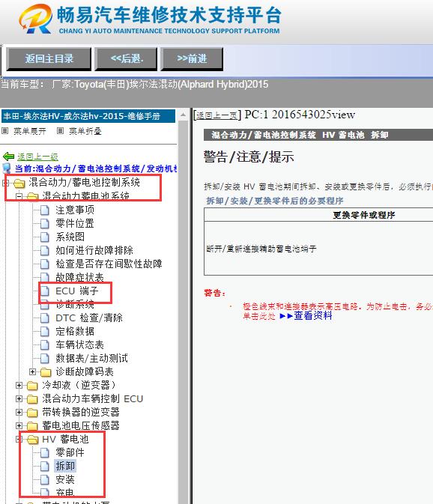
Task: Click the tree panel scrollbar up arrow
Action: [x=183, y=115]
